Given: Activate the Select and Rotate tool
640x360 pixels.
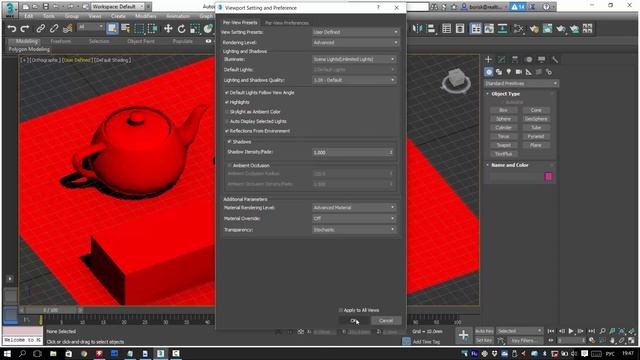Looking at the screenshot, I should (182, 29).
